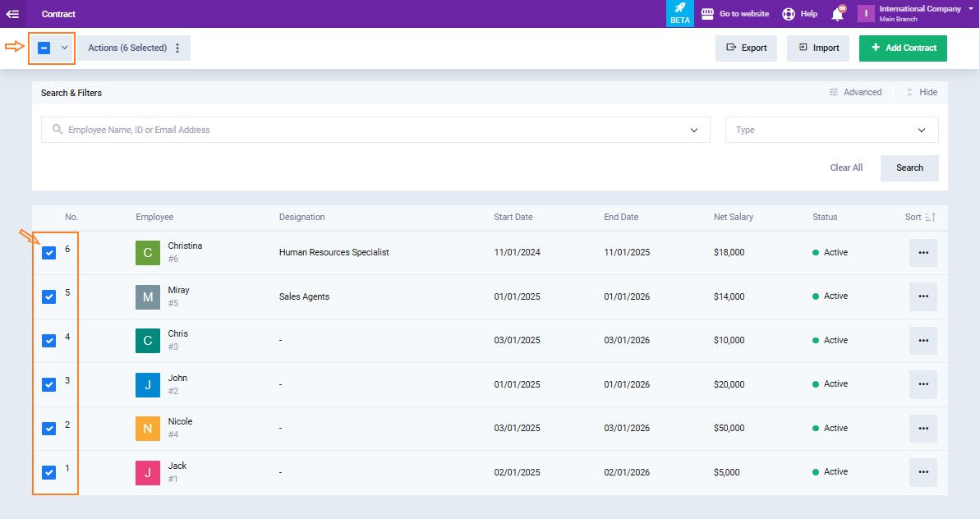The image size is (980, 519).
Task: Click Nicole's orange N avatar
Action: point(148,429)
